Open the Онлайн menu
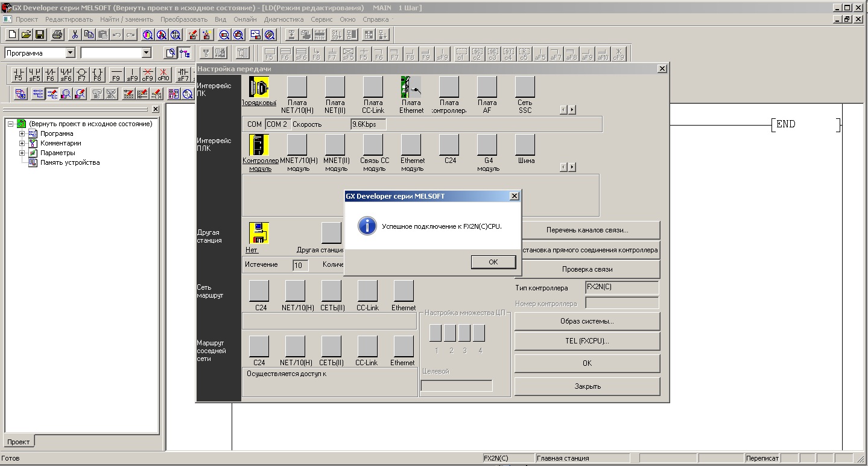 (245, 19)
